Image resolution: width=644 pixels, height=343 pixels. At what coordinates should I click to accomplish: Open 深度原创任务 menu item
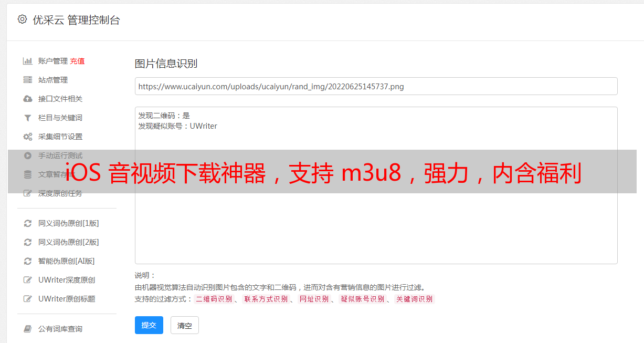point(60,193)
